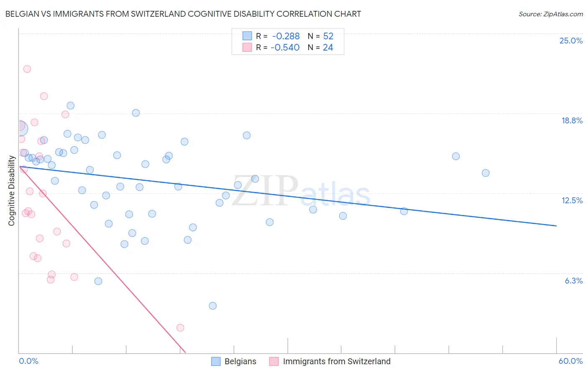Click the Cognitive Disability axis title
Image resolution: width=588 pixels, height=373 pixels.
coord(12,191)
